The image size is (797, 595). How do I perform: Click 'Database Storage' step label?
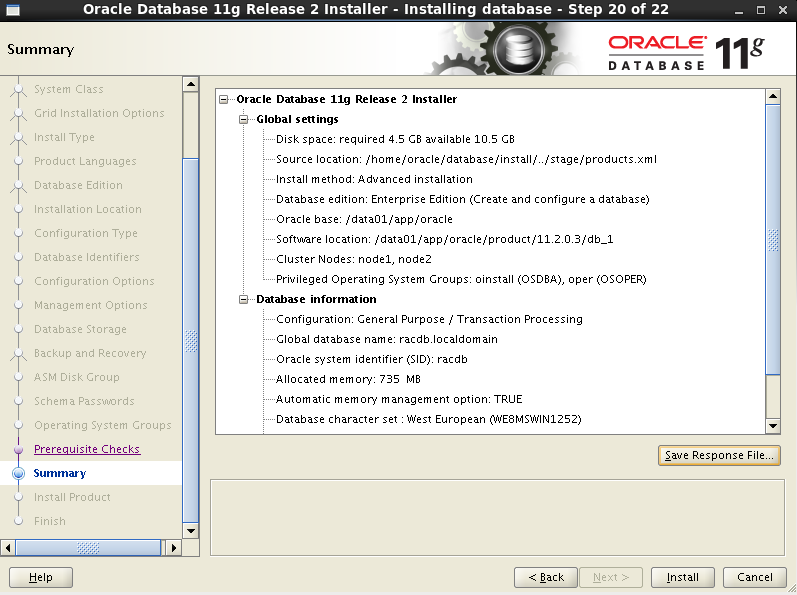[x=80, y=329]
